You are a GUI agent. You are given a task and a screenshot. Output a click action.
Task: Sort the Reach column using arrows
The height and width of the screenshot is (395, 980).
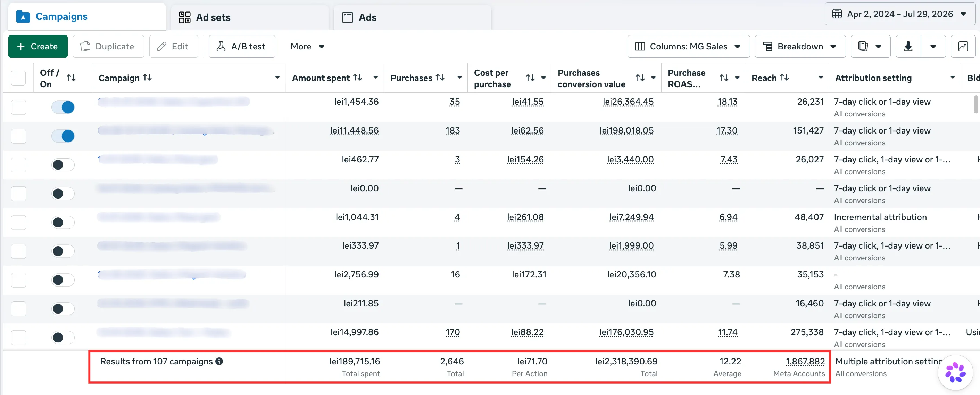(x=784, y=78)
